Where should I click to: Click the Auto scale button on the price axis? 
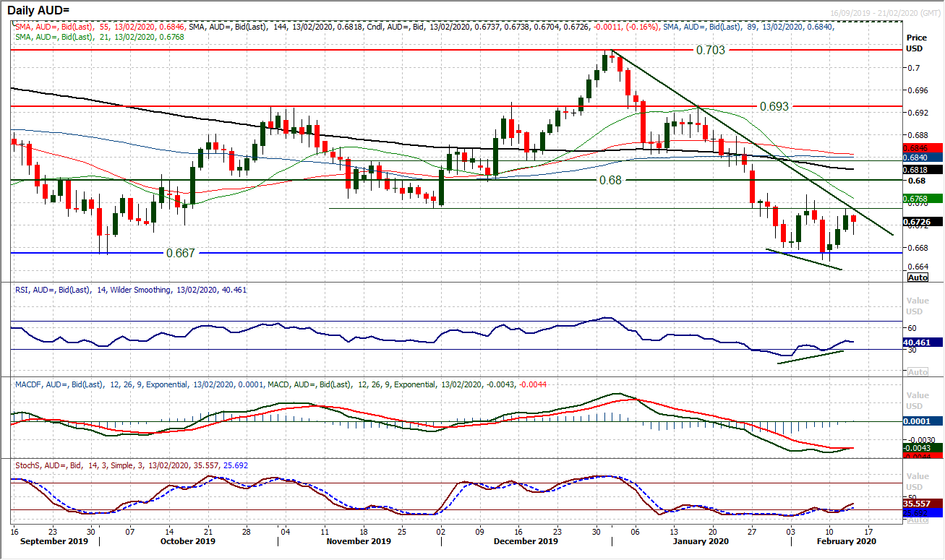[x=918, y=277]
